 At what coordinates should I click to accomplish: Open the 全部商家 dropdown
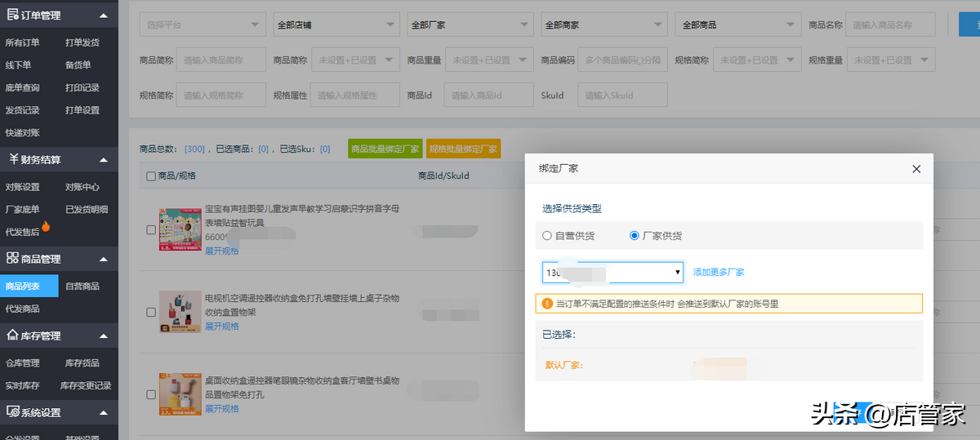pyautogui.click(x=604, y=25)
